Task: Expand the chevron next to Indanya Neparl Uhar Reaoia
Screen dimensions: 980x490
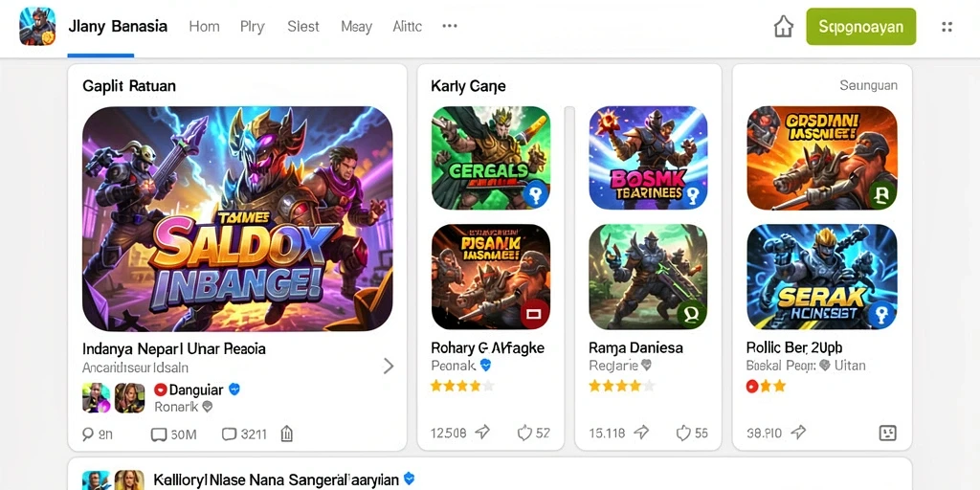Action: click(x=389, y=366)
